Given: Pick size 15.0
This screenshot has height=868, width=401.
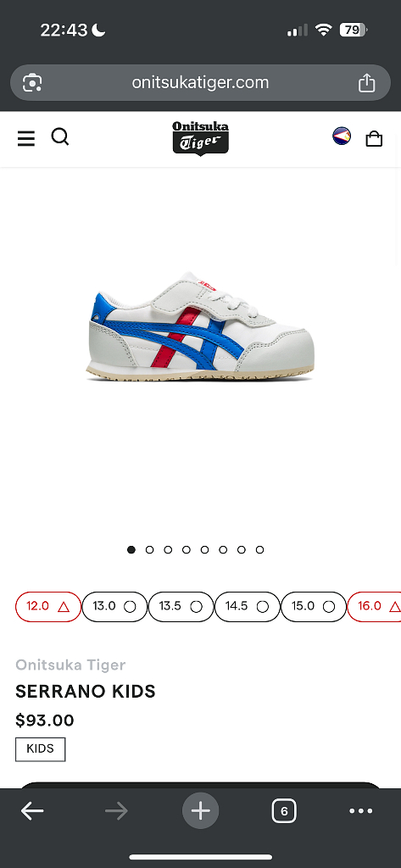Looking at the screenshot, I should [314, 606].
